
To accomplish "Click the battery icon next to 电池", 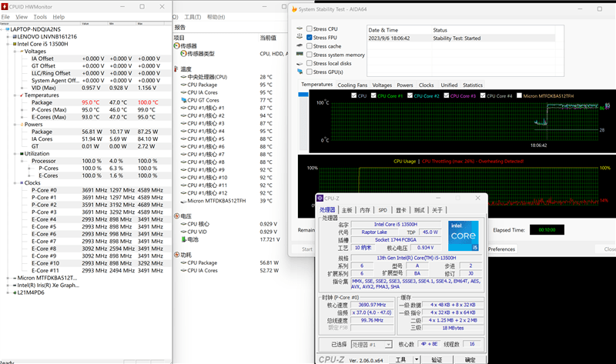I will (183, 239).
